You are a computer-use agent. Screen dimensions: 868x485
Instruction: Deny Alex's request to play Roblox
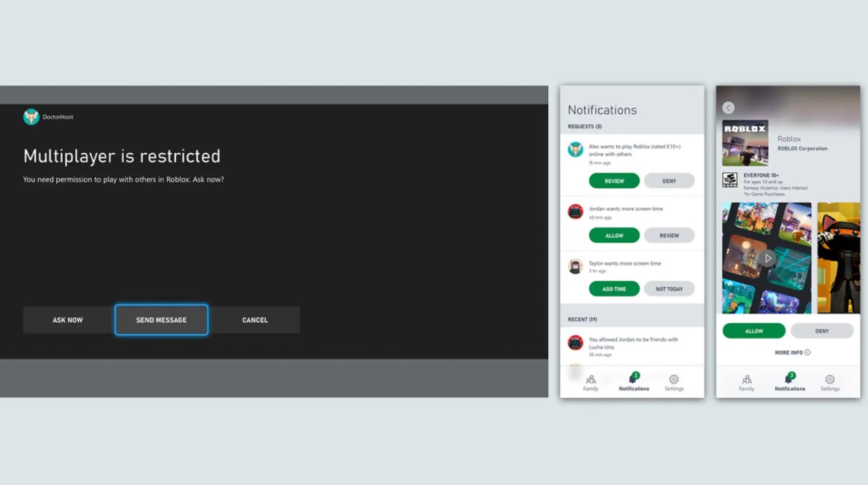click(669, 181)
